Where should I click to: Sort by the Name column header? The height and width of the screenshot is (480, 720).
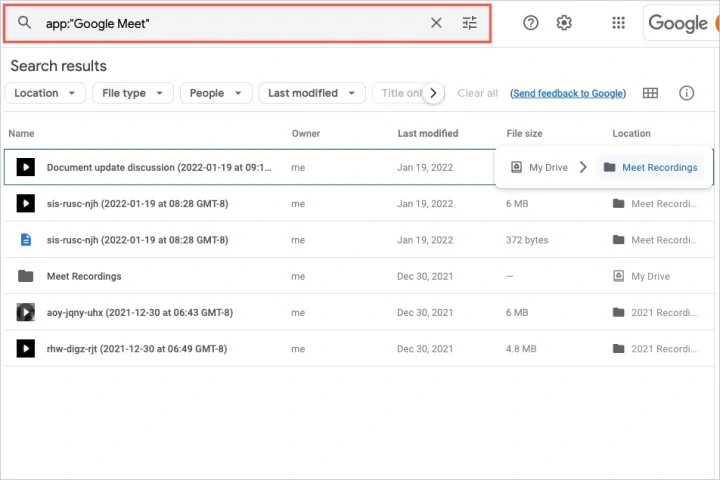coord(21,133)
